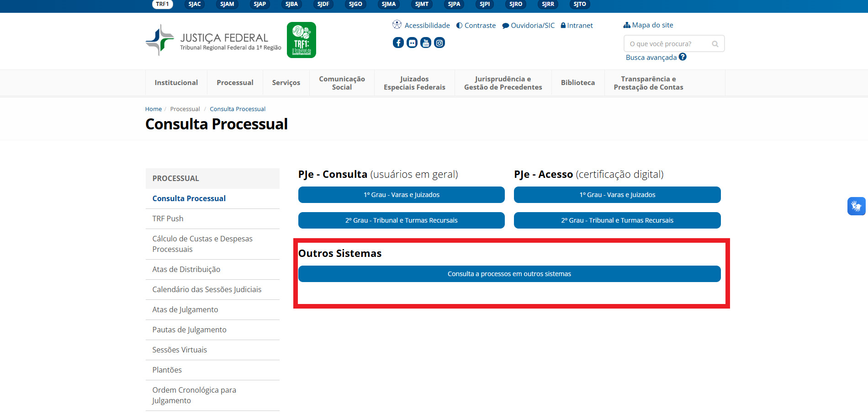
Task: Open the YouTube social icon
Action: tap(425, 43)
